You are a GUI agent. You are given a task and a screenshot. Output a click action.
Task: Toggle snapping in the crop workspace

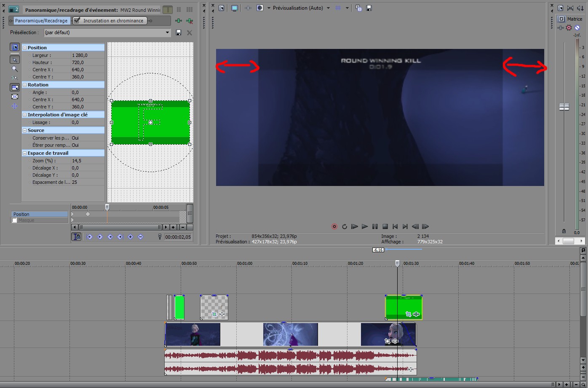coord(14,78)
